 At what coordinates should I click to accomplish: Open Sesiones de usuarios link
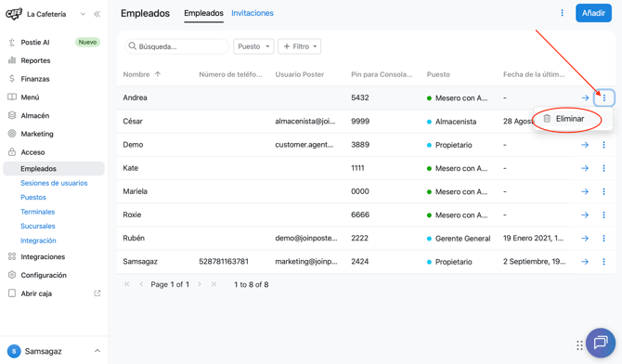click(x=54, y=183)
